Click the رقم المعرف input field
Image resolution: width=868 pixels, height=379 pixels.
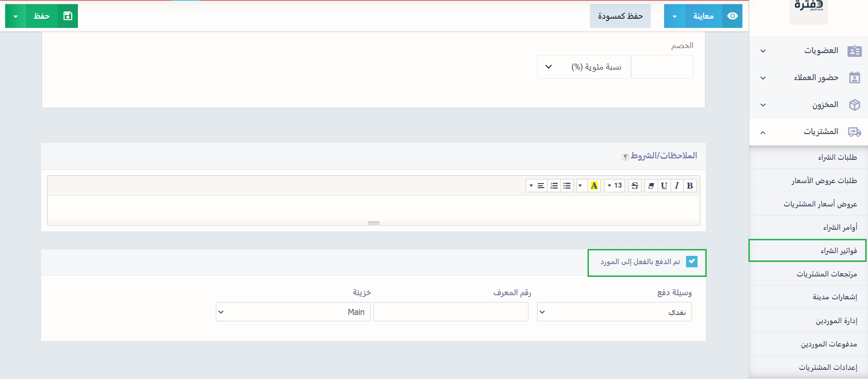tap(450, 312)
